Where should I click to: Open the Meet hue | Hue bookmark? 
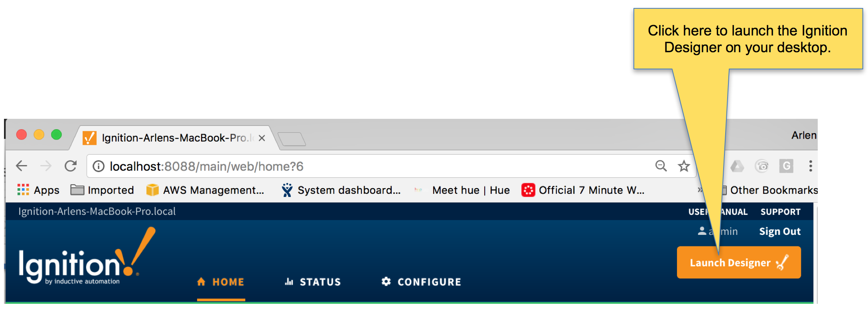coord(462,190)
